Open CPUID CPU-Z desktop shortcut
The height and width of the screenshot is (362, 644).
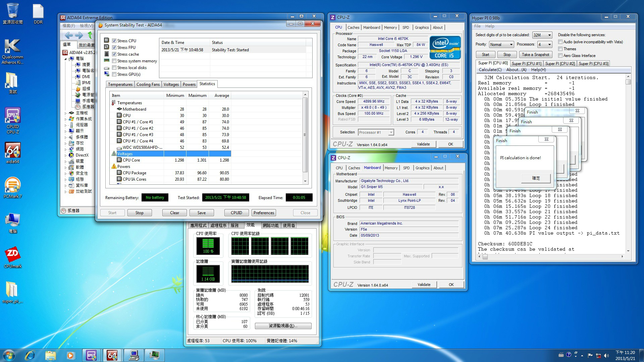[x=13, y=121]
